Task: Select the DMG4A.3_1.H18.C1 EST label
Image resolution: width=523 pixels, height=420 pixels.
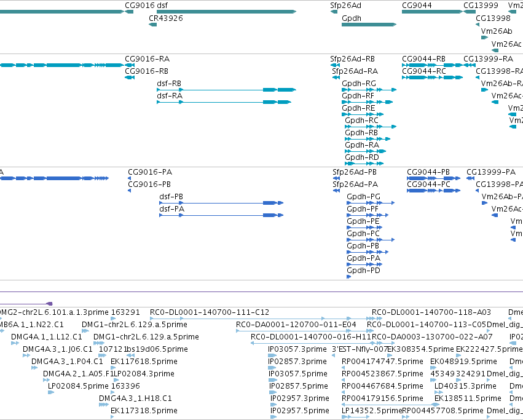Action: click(x=135, y=398)
